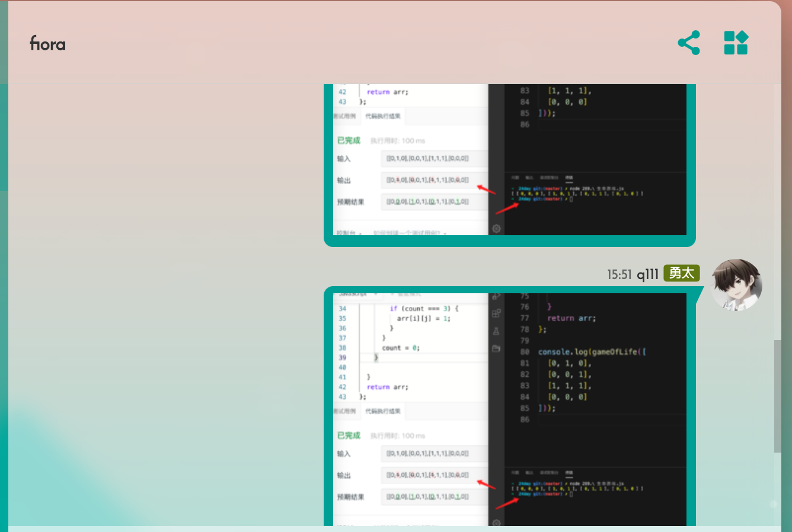Click the folder Explorer icon in the sidebar
Image resolution: width=792 pixels, height=532 pixels.
click(496, 348)
